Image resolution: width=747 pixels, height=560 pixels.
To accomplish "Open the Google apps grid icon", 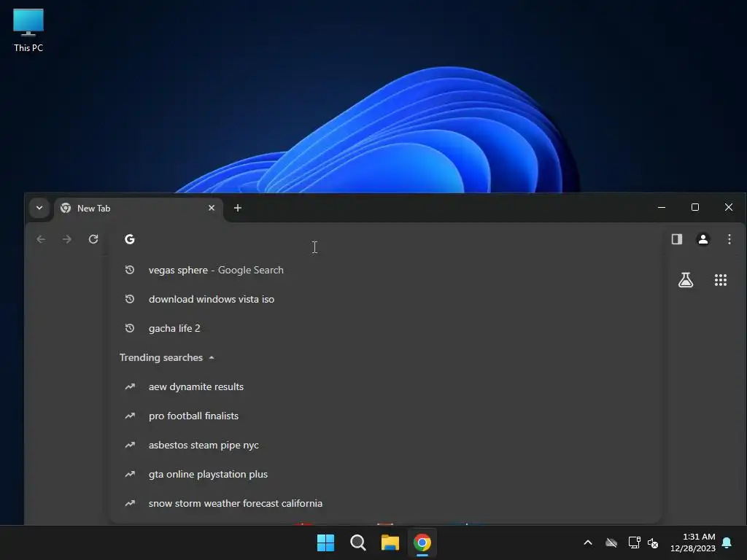I will [721, 280].
